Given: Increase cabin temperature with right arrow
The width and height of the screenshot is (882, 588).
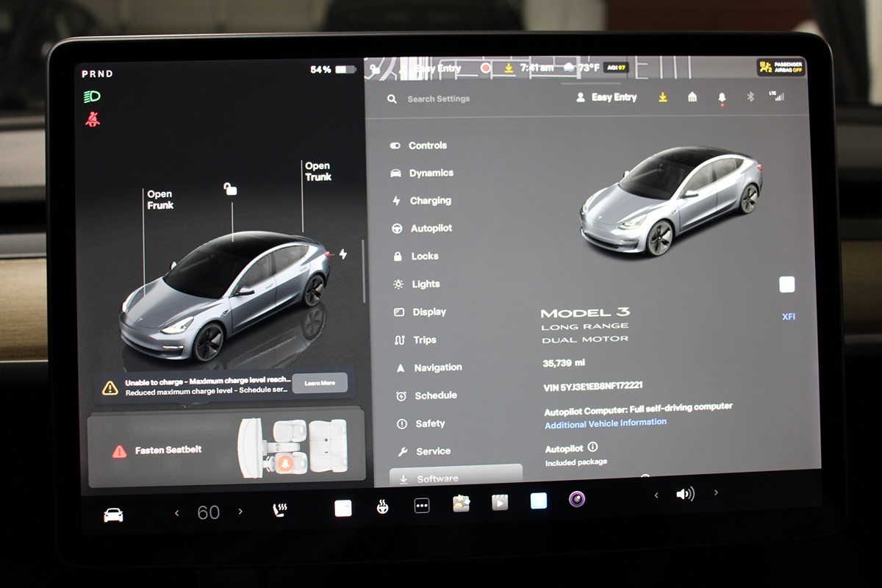Looking at the screenshot, I should pos(240,512).
